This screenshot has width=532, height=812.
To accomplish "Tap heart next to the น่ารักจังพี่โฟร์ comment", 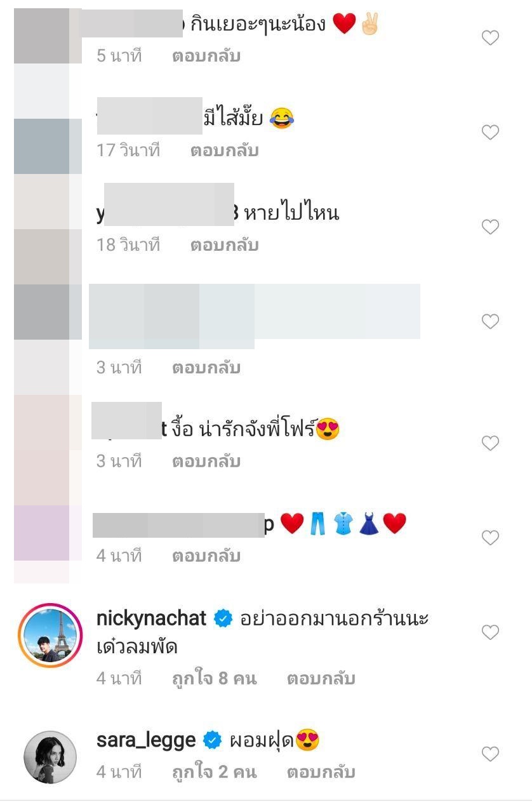I will coord(490,443).
